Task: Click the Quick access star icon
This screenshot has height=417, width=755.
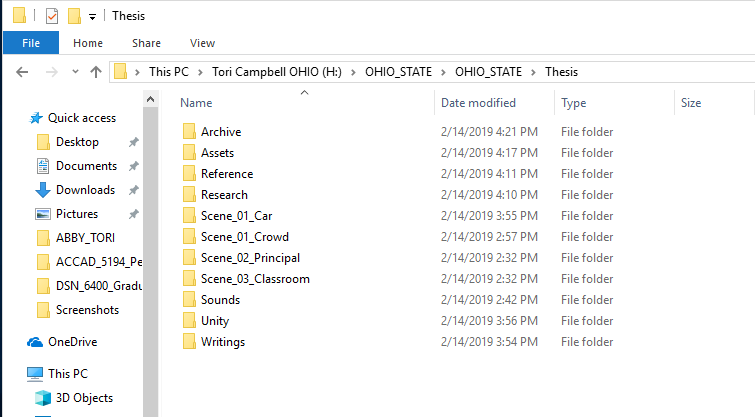Action: point(36,118)
